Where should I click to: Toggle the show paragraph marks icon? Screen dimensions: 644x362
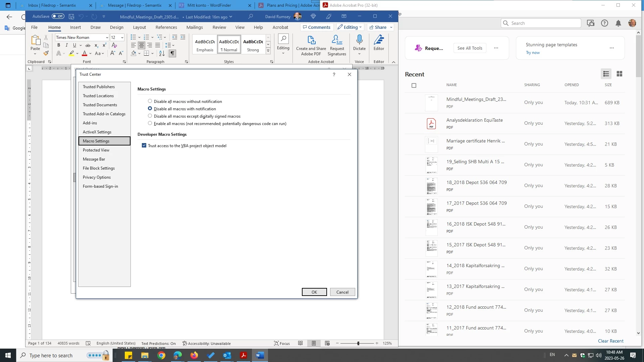pyautogui.click(x=172, y=53)
